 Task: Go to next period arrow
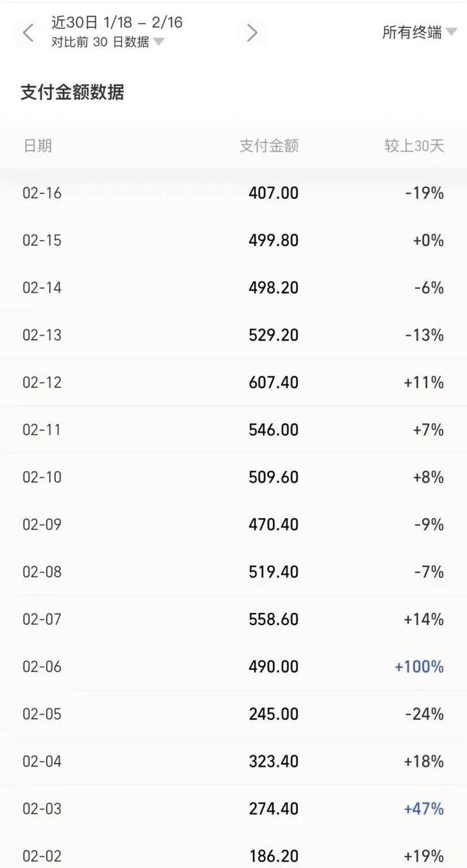252,32
